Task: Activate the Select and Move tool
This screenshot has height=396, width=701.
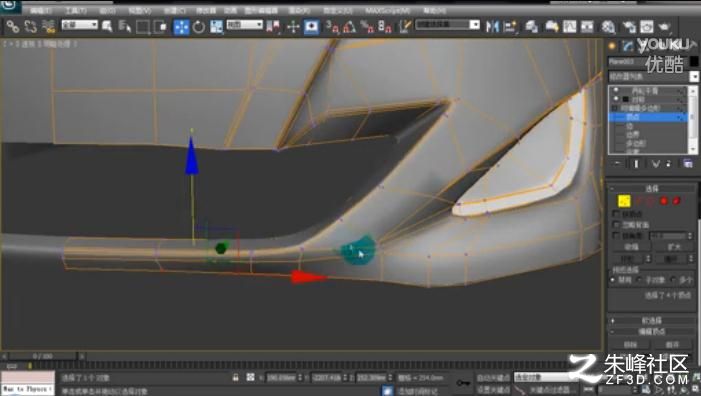Action: [x=181, y=27]
